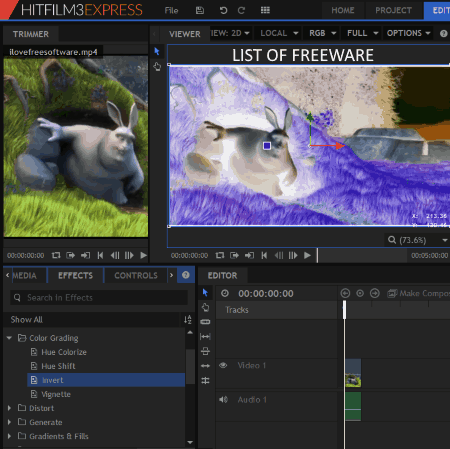This screenshot has height=449, width=450.
Task: Toggle Video 1 track visibility eye
Action: pyautogui.click(x=223, y=365)
